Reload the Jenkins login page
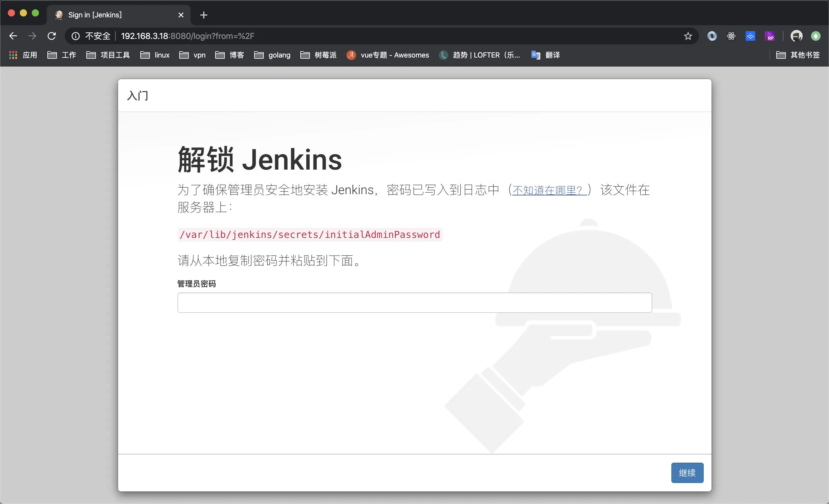The width and height of the screenshot is (829, 504). [52, 36]
